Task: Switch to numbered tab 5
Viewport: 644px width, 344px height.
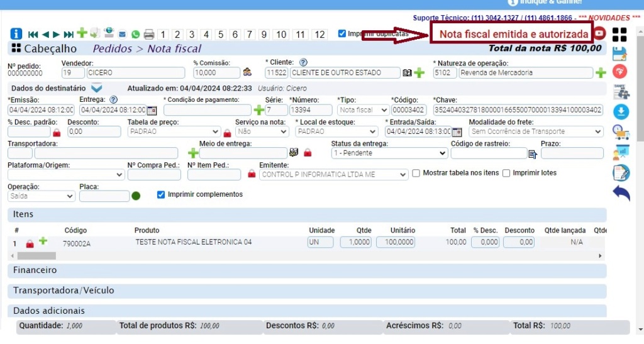Action: pos(221,35)
